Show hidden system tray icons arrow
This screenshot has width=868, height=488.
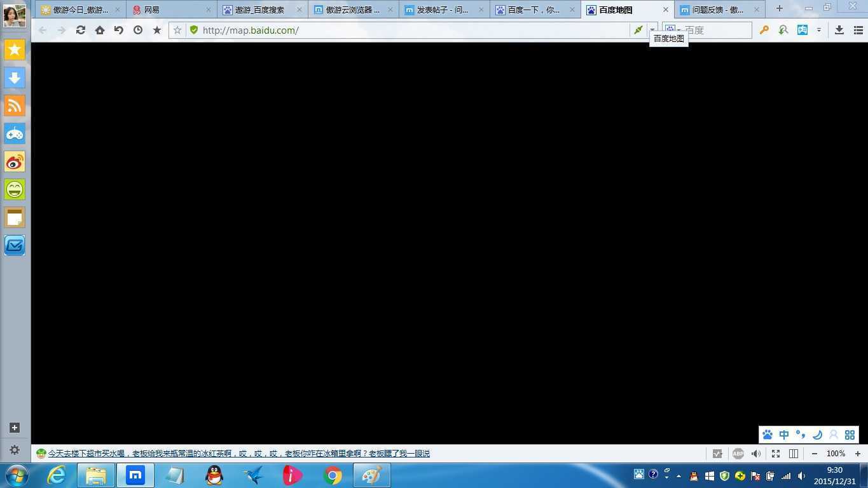click(679, 476)
